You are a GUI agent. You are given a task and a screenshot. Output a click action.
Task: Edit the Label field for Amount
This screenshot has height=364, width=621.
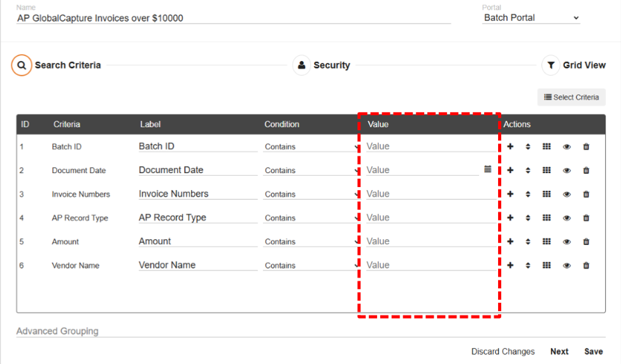198,241
